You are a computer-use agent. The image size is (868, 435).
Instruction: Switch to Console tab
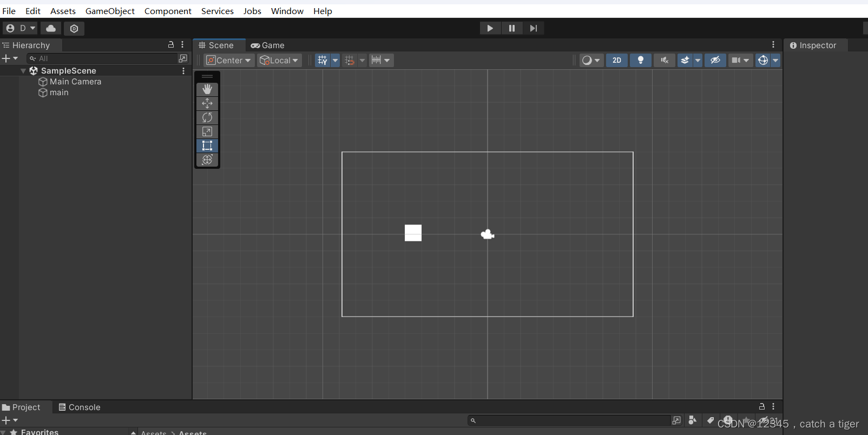tap(80, 407)
